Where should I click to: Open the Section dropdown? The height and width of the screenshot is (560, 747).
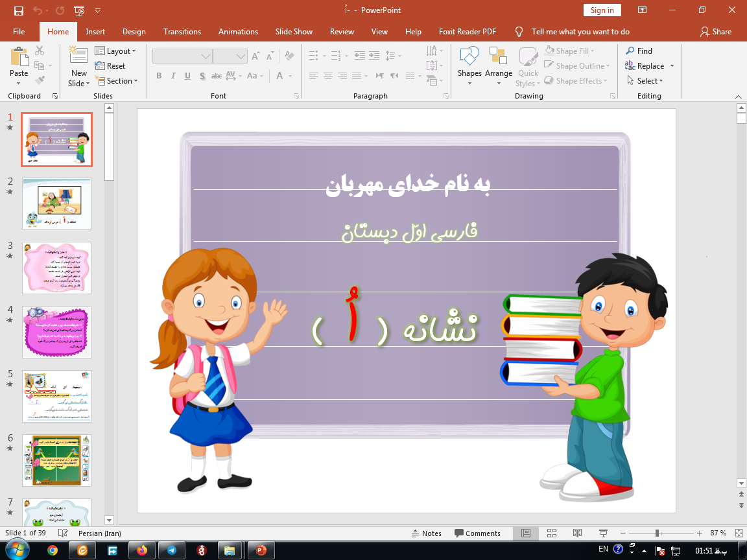117,80
